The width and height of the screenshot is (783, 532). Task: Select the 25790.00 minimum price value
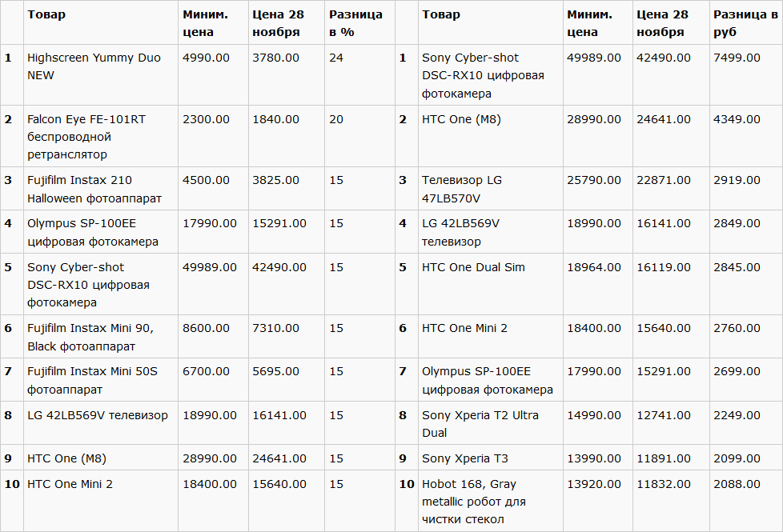point(594,180)
